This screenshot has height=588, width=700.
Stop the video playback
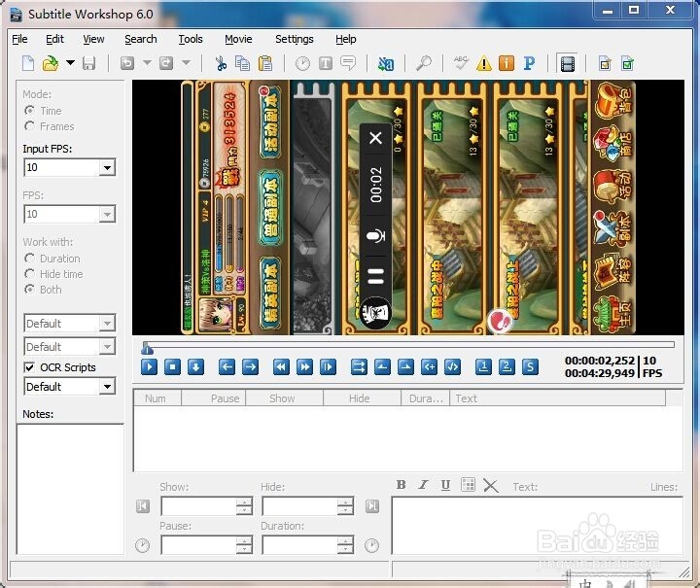click(172, 367)
